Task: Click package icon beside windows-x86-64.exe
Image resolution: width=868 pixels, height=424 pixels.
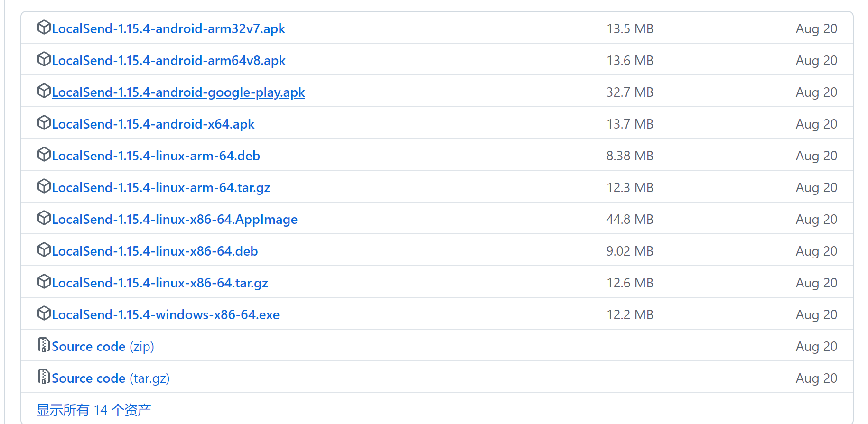Action: [44, 313]
